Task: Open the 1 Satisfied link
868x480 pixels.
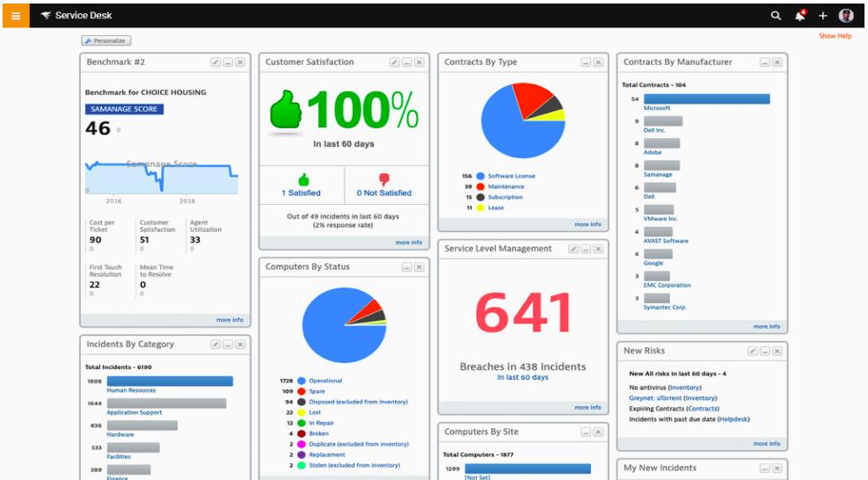Action: click(301, 193)
